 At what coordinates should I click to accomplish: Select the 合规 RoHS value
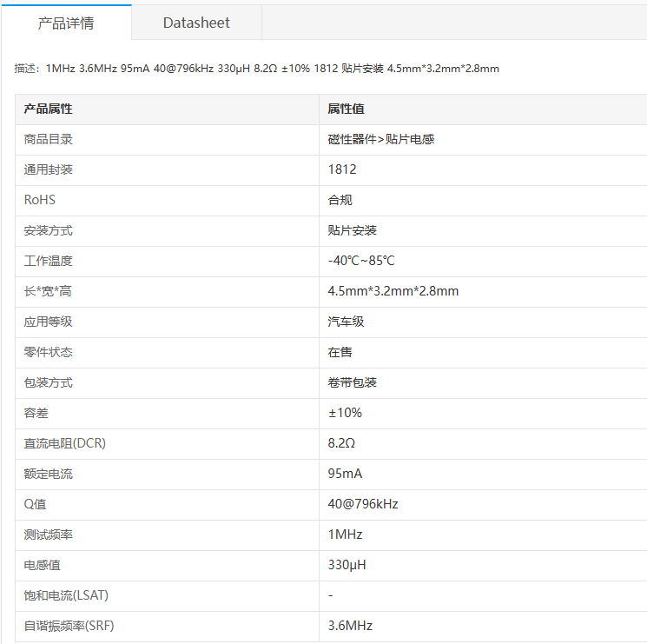pyautogui.click(x=340, y=200)
